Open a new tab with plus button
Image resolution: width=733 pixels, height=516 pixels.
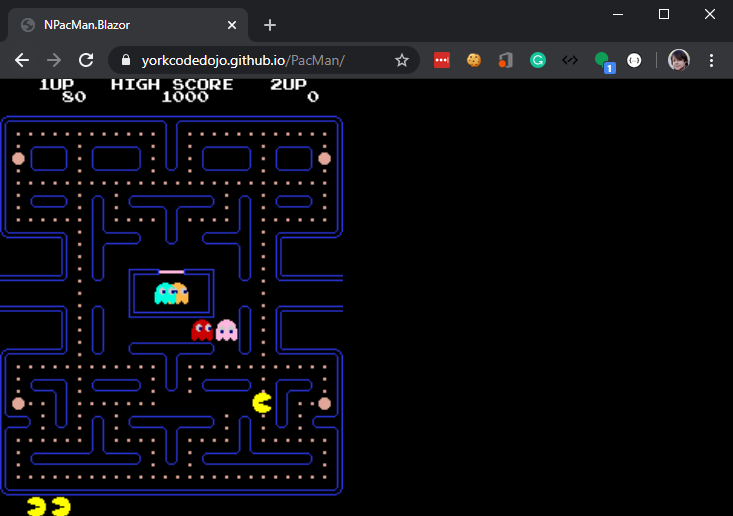pyautogui.click(x=270, y=25)
